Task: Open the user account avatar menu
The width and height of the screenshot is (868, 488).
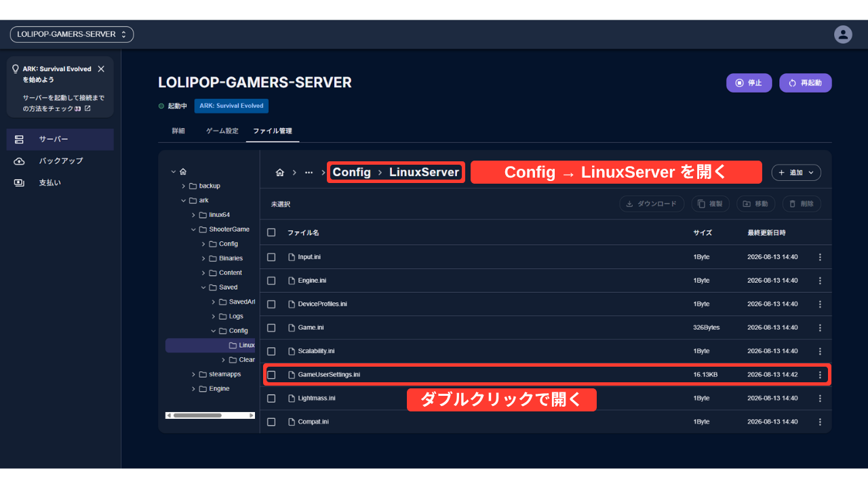Action: [x=843, y=35]
